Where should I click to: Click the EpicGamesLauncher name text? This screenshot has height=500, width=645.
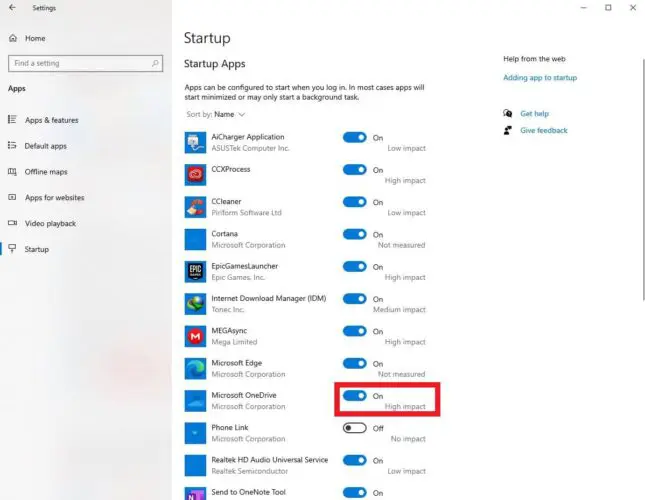[245, 266]
